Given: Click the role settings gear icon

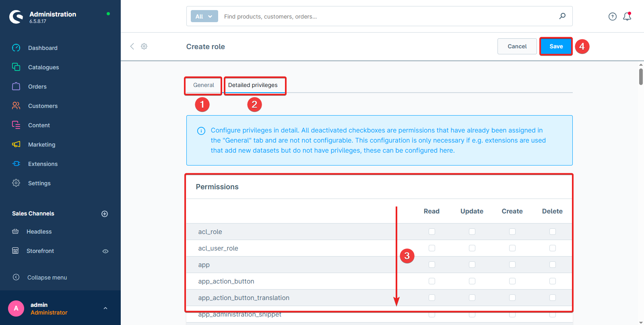Looking at the screenshot, I should (x=144, y=47).
